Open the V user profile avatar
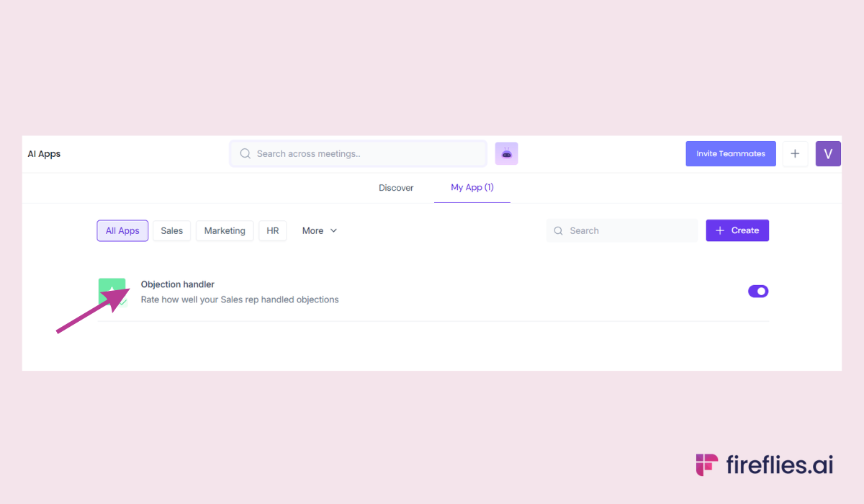The width and height of the screenshot is (864, 504). coord(828,153)
